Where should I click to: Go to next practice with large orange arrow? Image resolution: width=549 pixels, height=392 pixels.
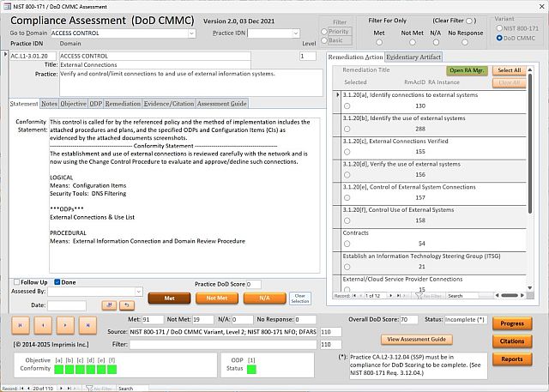click(x=65, y=325)
